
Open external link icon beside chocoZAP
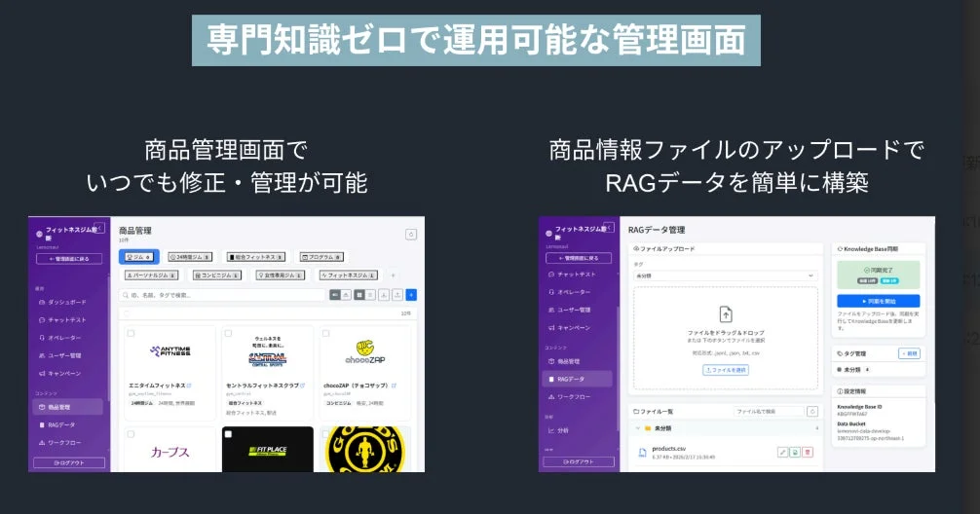[x=394, y=385]
